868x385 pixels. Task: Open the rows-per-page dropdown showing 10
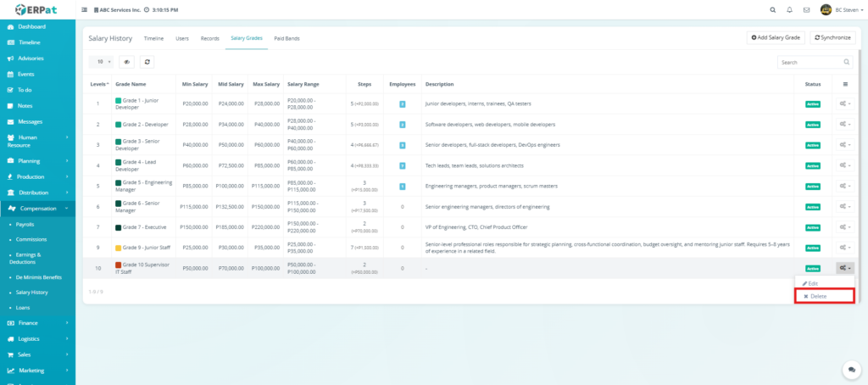[102, 62]
